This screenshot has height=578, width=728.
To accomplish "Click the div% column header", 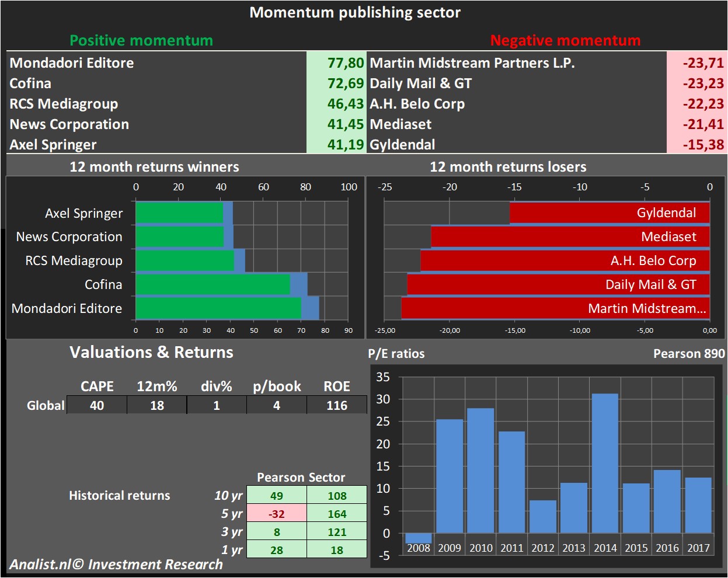I will 216,387.
